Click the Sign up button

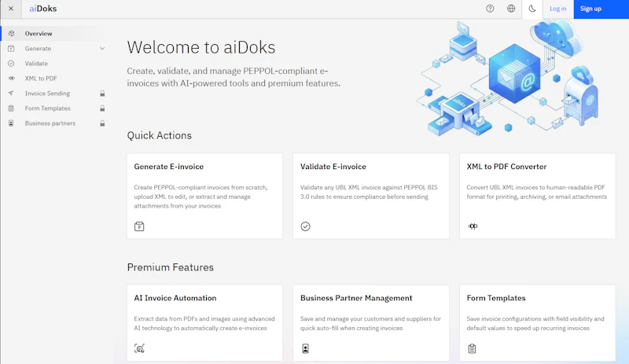click(601, 9)
